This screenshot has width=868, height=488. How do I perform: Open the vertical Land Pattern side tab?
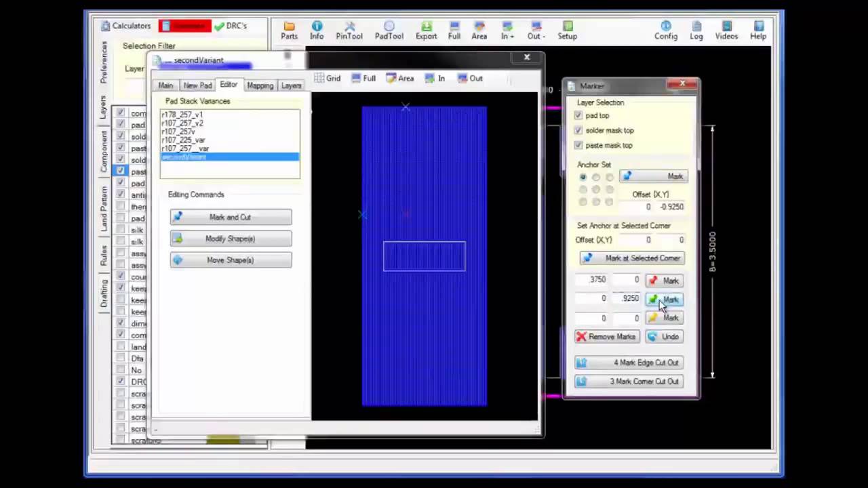104,209
